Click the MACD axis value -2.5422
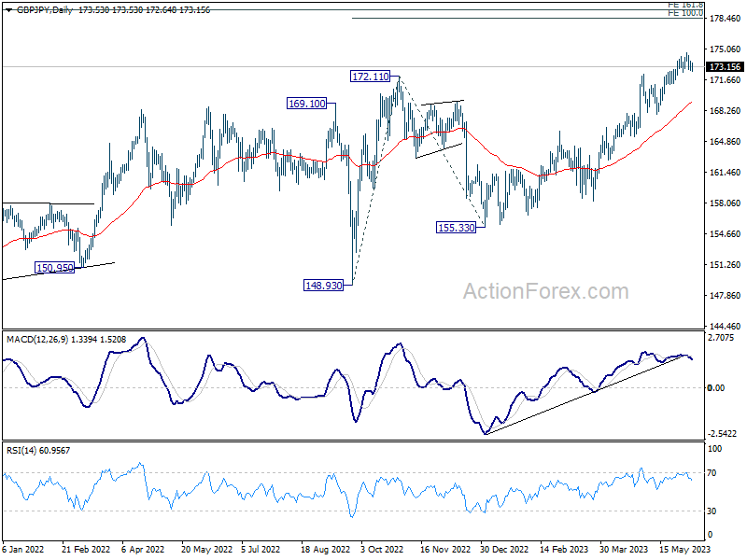The image size is (747, 560). coord(722,434)
